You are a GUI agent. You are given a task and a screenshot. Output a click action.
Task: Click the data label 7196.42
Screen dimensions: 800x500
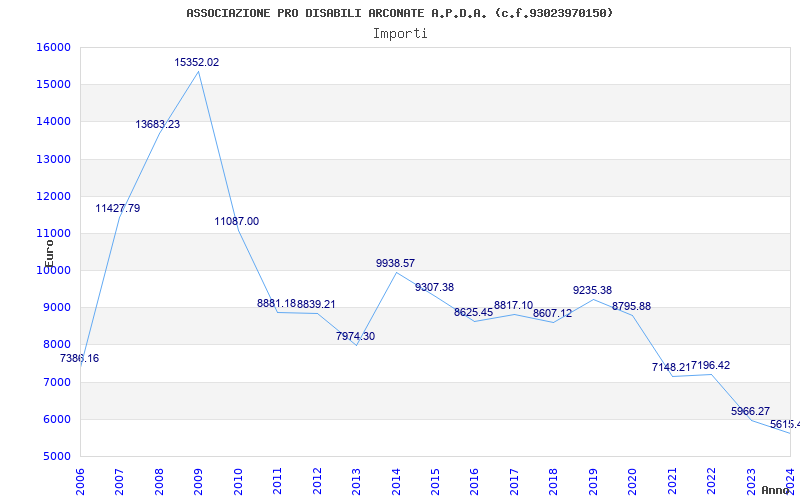coord(711,366)
